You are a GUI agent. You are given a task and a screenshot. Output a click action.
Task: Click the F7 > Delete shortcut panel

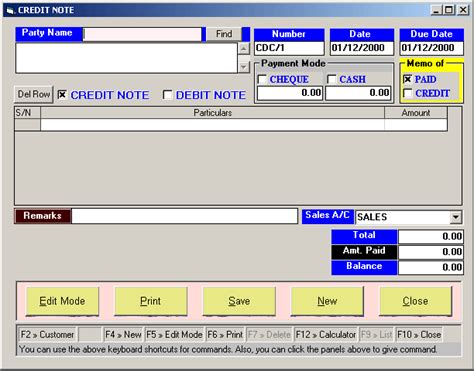[x=269, y=334]
